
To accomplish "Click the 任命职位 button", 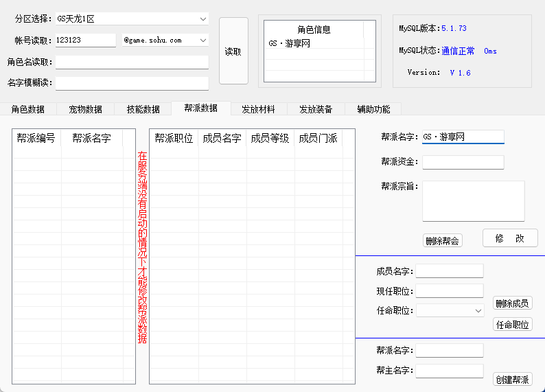I will pyautogui.click(x=513, y=325).
